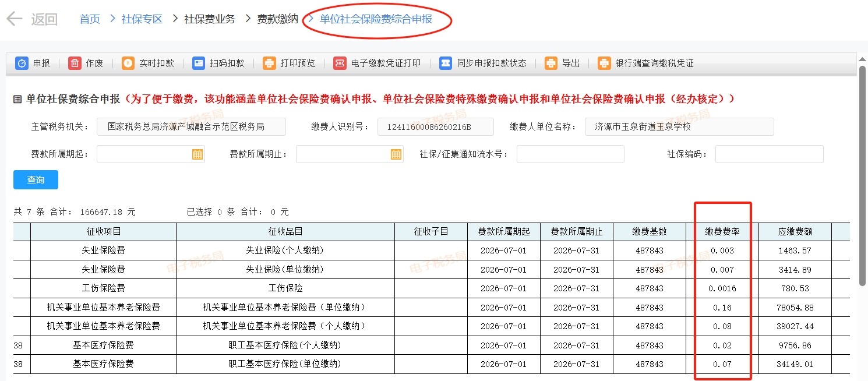Select 社保费业务 in the breadcrumb
868x381 pixels.
(210, 19)
